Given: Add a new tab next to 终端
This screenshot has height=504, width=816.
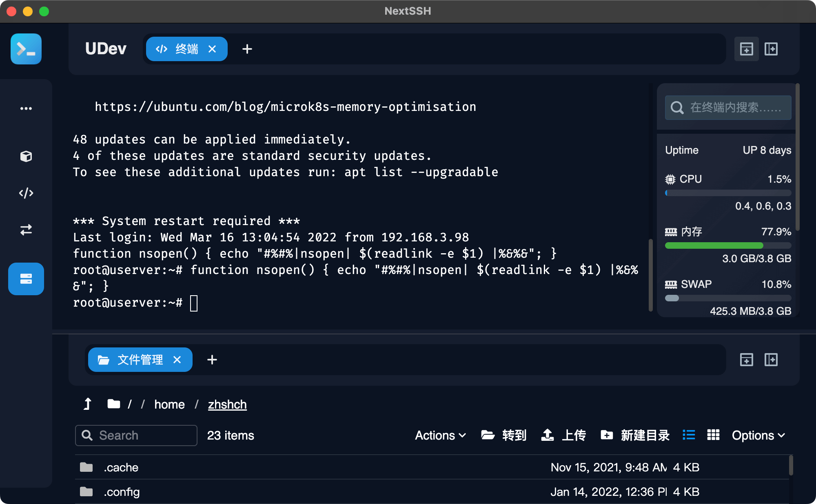Looking at the screenshot, I should [247, 49].
